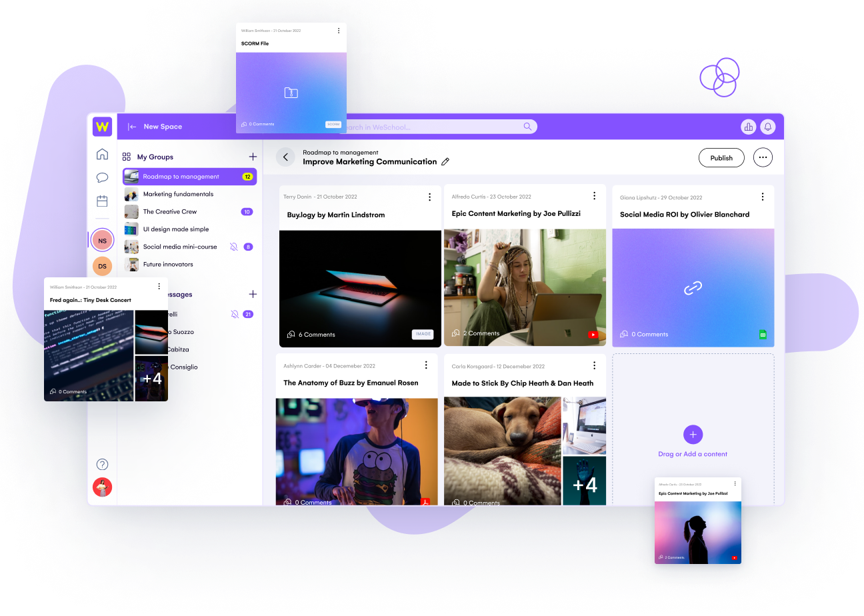864x616 pixels.
Task: Click the 12 badge on Roadmap to management
Action: pyautogui.click(x=247, y=177)
